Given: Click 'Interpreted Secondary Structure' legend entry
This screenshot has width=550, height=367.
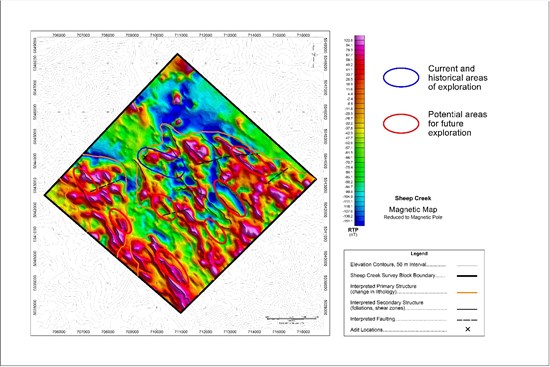Looking at the screenshot, I should click(387, 305).
